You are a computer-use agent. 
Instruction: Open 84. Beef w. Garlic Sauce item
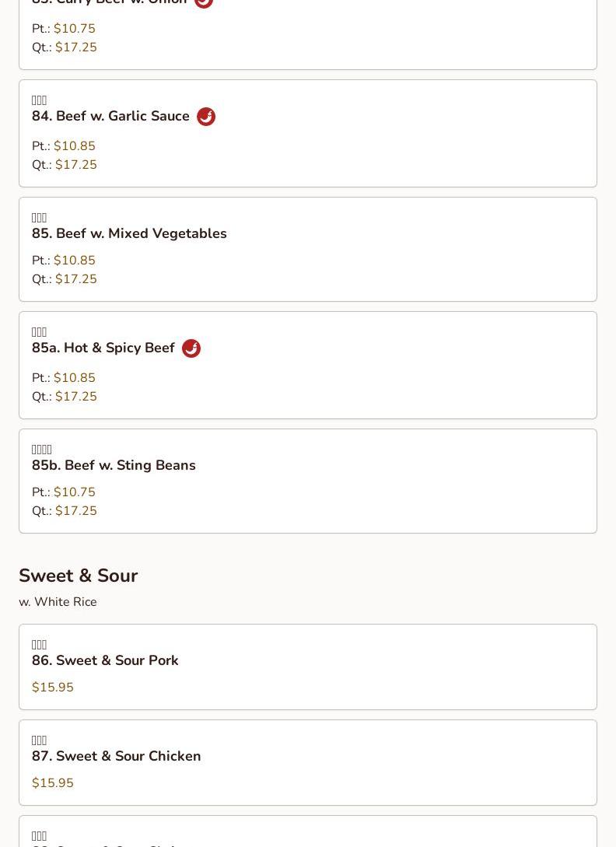[308, 134]
